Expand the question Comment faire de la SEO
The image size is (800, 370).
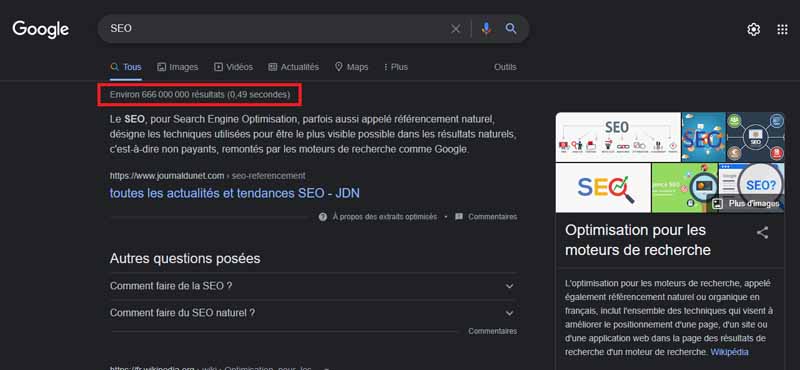coord(313,286)
